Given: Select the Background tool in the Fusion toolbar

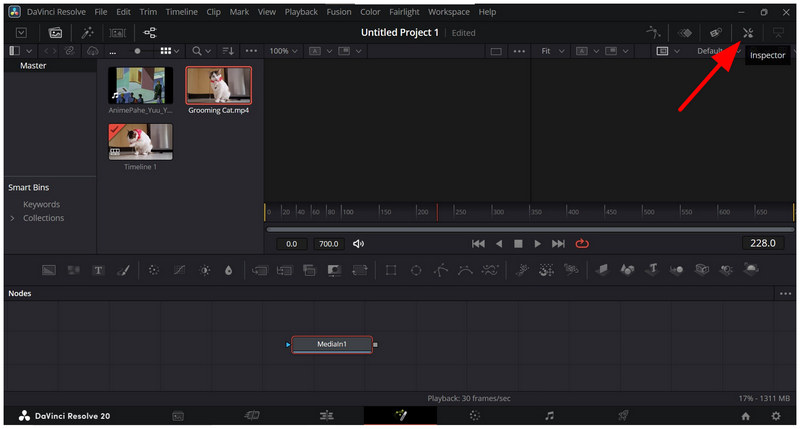Looking at the screenshot, I should coord(49,270).
